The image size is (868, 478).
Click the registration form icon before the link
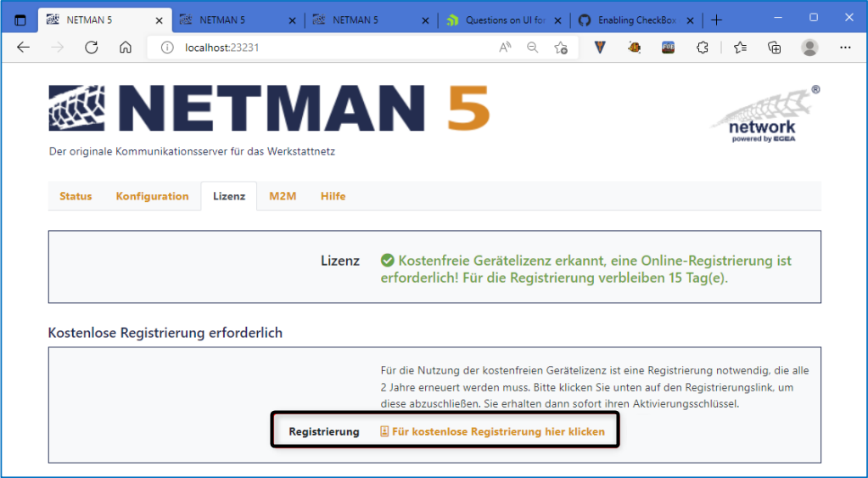pyautogui.click(x=384, y=431)
